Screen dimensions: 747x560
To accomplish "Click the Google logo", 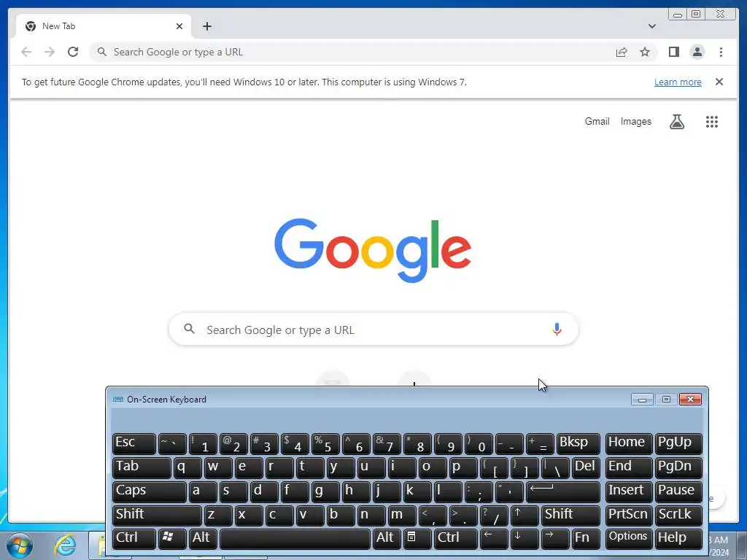I will [373, 250].
